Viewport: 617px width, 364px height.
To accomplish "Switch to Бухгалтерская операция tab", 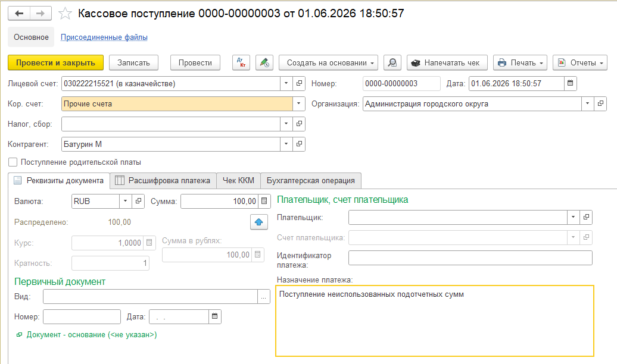I will (x=311, y=180).
